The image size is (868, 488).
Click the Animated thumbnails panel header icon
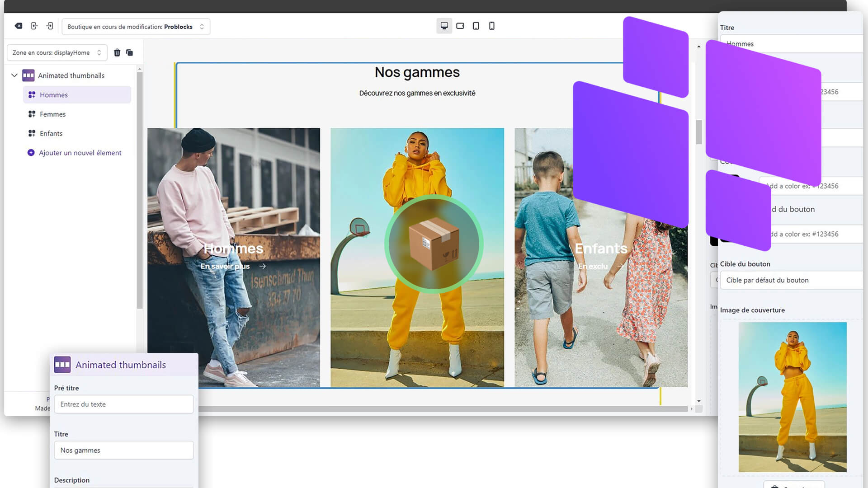point(62,365)
